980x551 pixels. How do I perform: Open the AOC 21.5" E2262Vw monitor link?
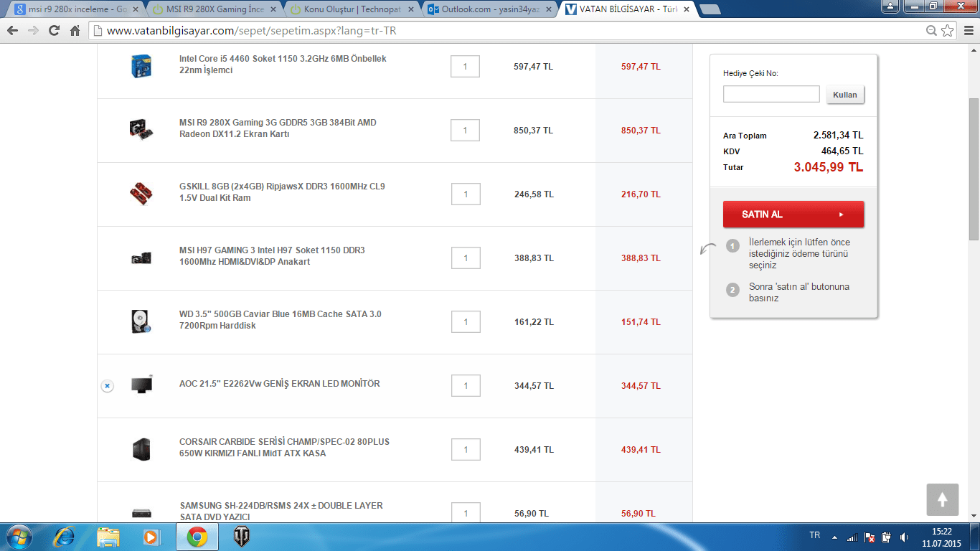(280, 384)
